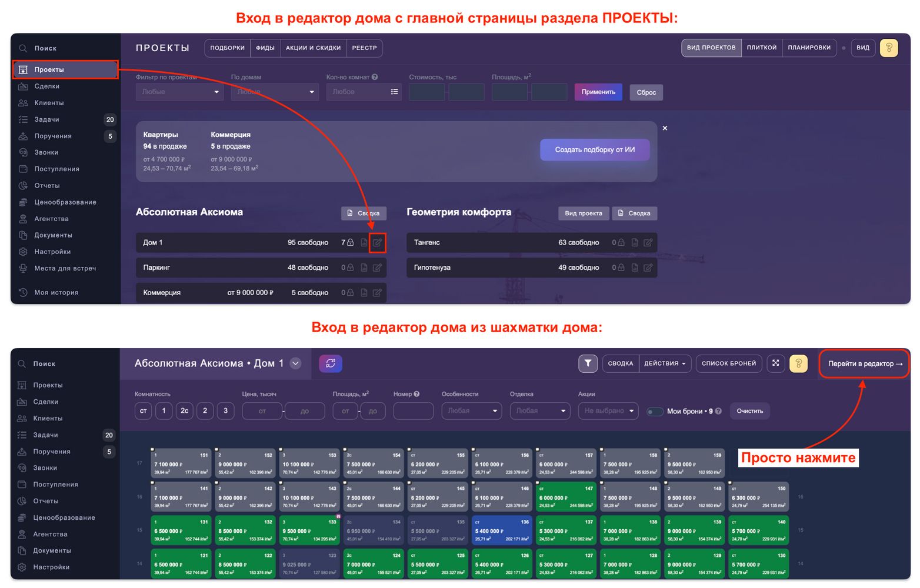Open the edit icon in the Коммерция row
The width and height of the screenshot is (920, 588).
pos(378,293)
